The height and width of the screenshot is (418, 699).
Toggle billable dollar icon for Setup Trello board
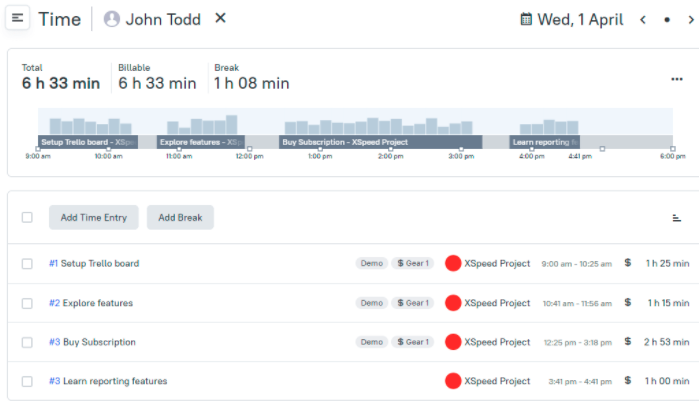[628, 263]
